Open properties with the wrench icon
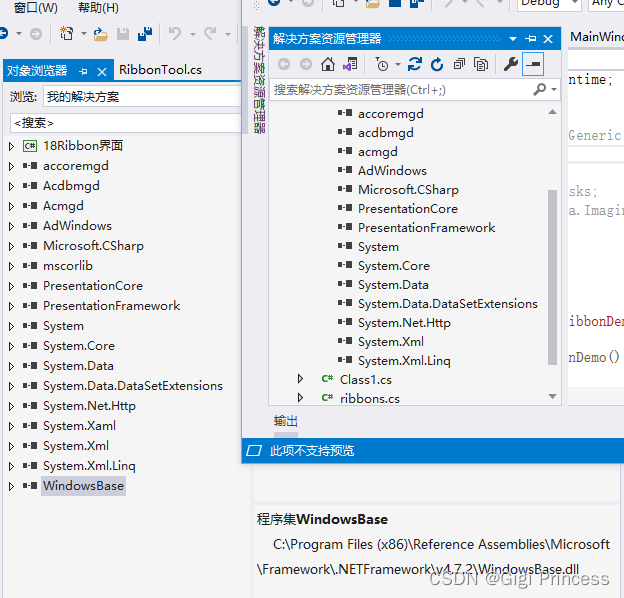Image resolution: width=624 pixels, height=598 pixels. [x=511, y=64]
